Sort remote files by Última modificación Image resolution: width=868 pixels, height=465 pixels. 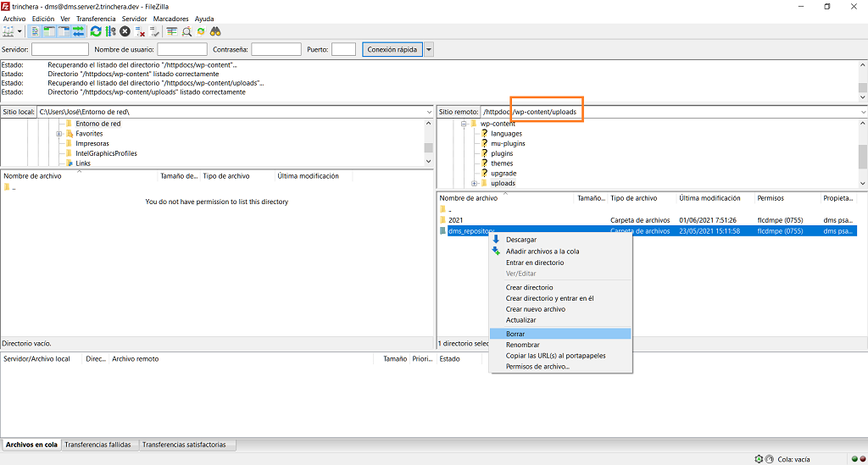point(715,198)
